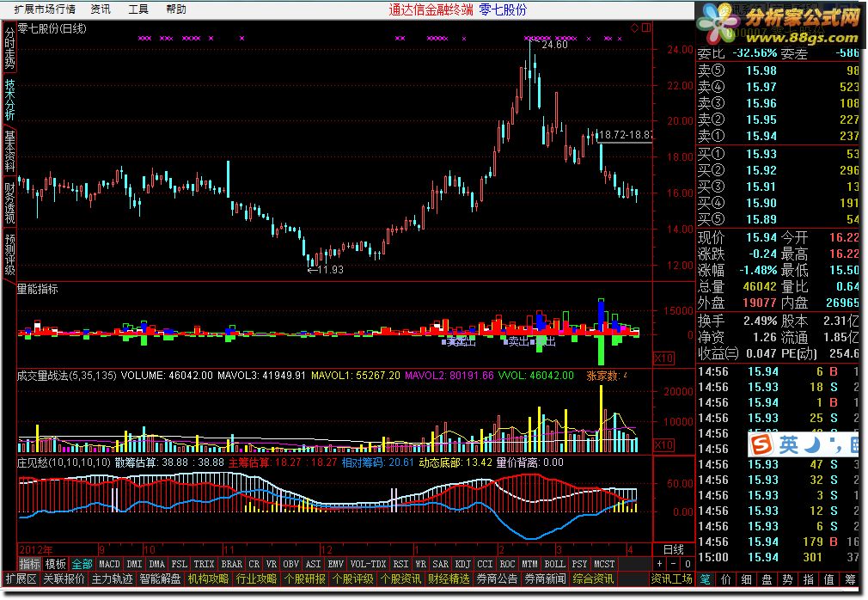Open the 关联报价 bottom tab

click(64, 579)
